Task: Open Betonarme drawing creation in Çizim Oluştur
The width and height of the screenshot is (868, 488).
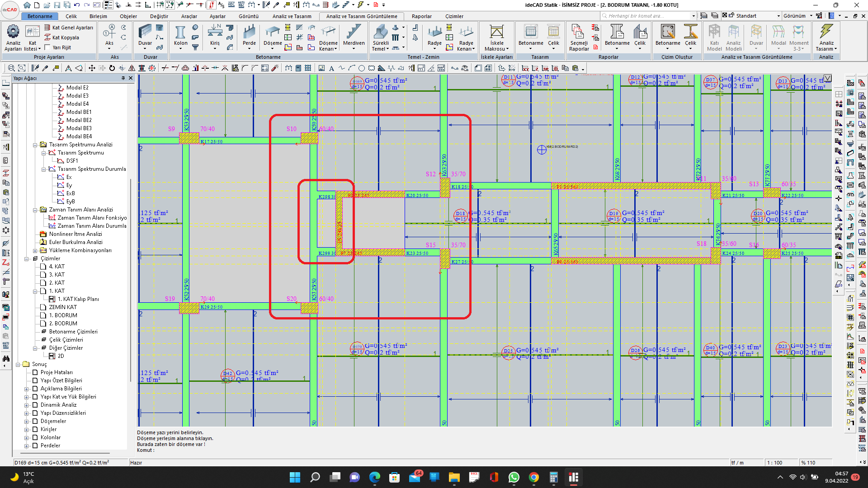Action: [x=668, y=36]
